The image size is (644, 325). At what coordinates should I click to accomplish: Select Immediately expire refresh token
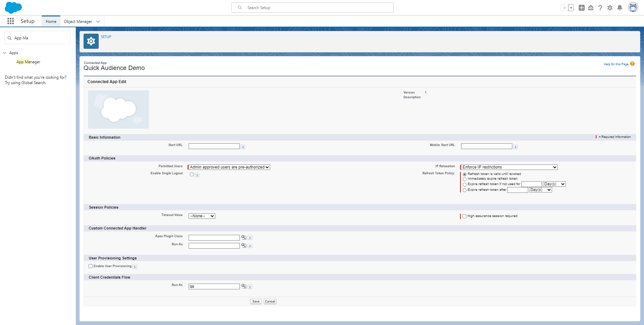(464, 179)
